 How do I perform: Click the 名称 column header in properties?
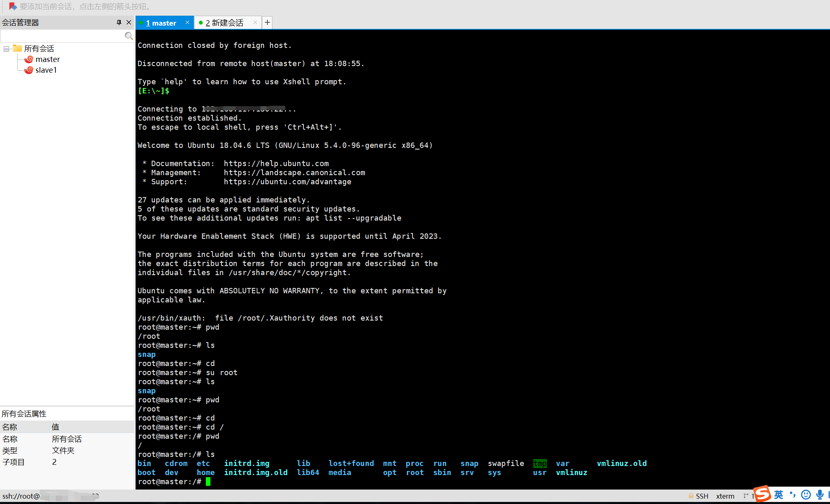[25, 427]
